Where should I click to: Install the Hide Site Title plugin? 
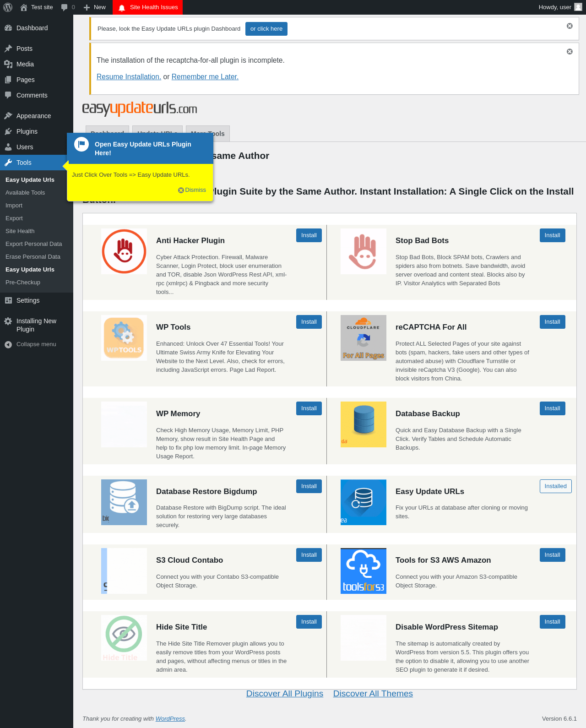[x=309, y=622]
